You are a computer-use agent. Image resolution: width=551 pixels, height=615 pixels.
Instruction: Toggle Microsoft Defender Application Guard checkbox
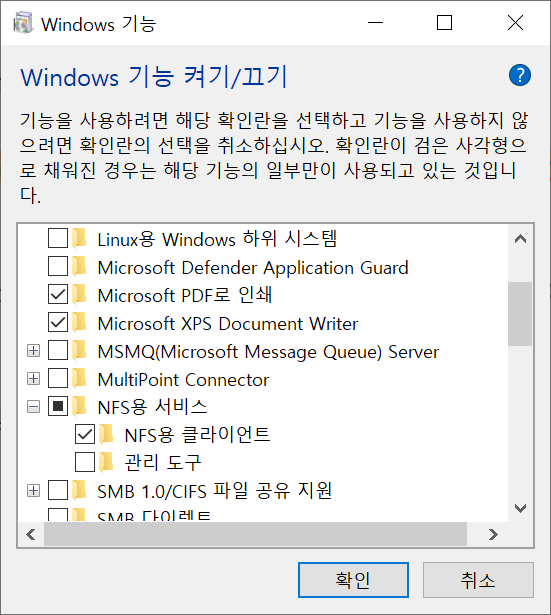58,266
